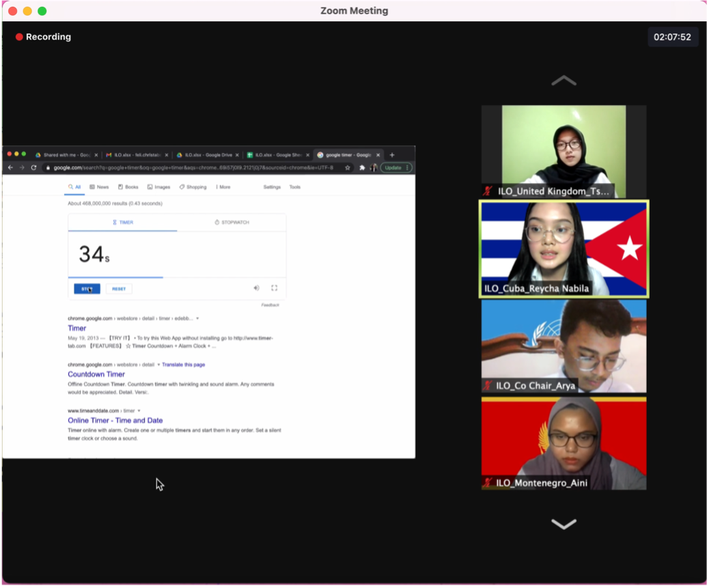Open the timer in fullscreen mode
Screen dimensions: 709x588
274,288
